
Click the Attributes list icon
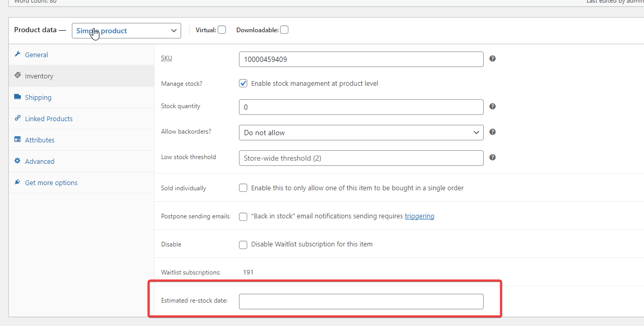pos(18,140)
